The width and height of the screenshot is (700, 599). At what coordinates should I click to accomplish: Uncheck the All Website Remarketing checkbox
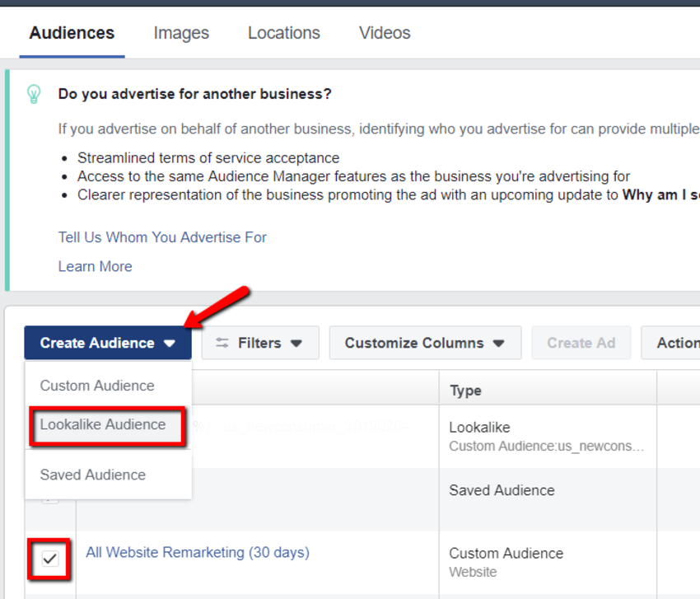point(50,559)
